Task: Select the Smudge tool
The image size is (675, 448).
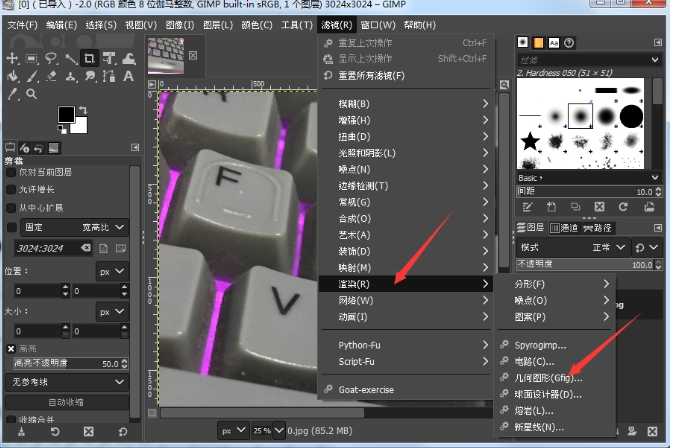Action: (x=90, y=77)
